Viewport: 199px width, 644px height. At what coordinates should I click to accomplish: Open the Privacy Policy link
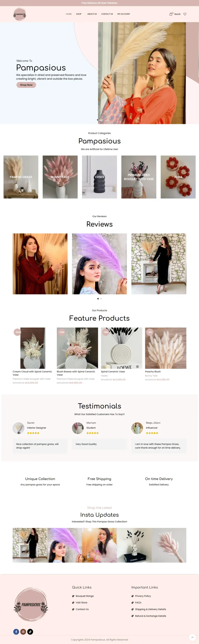[143, 596]
